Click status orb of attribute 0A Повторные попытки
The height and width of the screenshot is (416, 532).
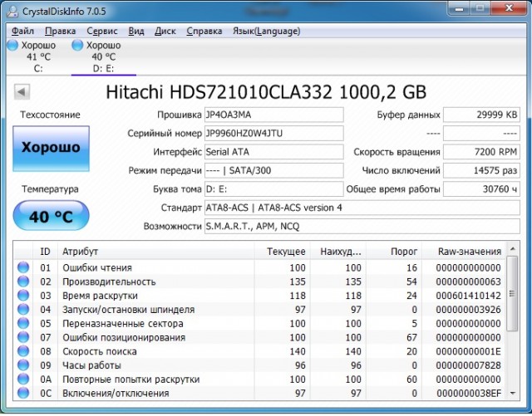tap(23, 379)
